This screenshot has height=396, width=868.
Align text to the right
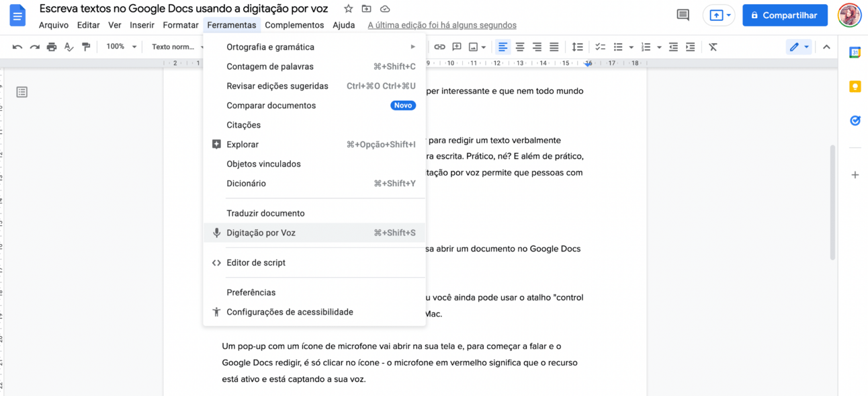tap(537, 47)
